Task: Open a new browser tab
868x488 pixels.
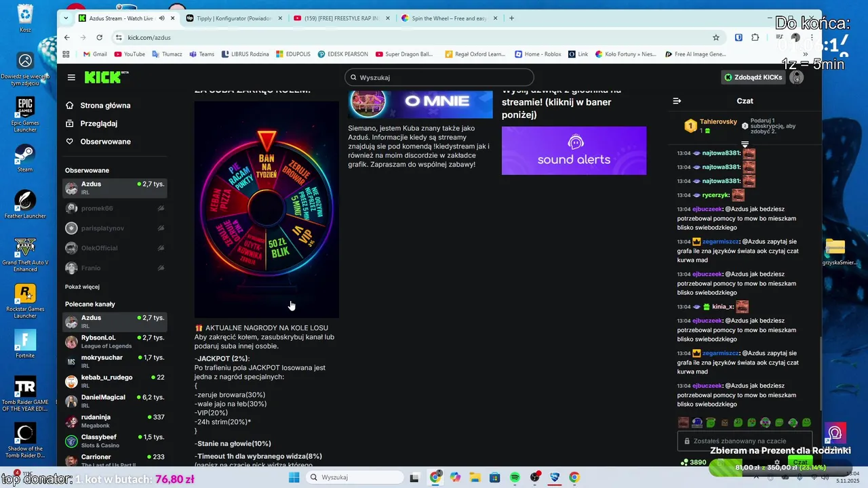Action: (511, 18)
